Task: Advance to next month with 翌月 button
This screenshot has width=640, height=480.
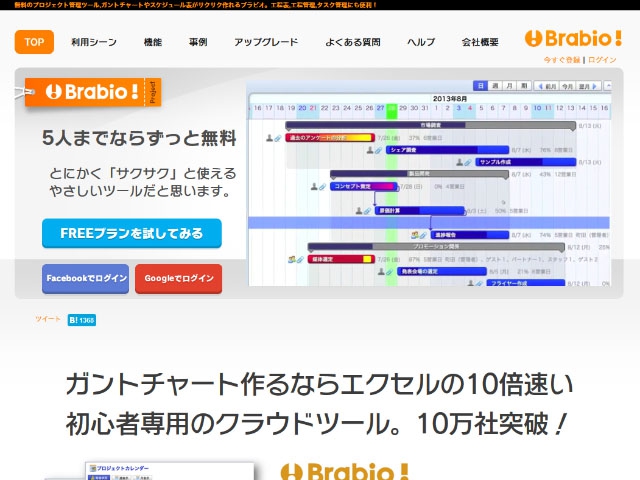Action: [x=588, y=86]
